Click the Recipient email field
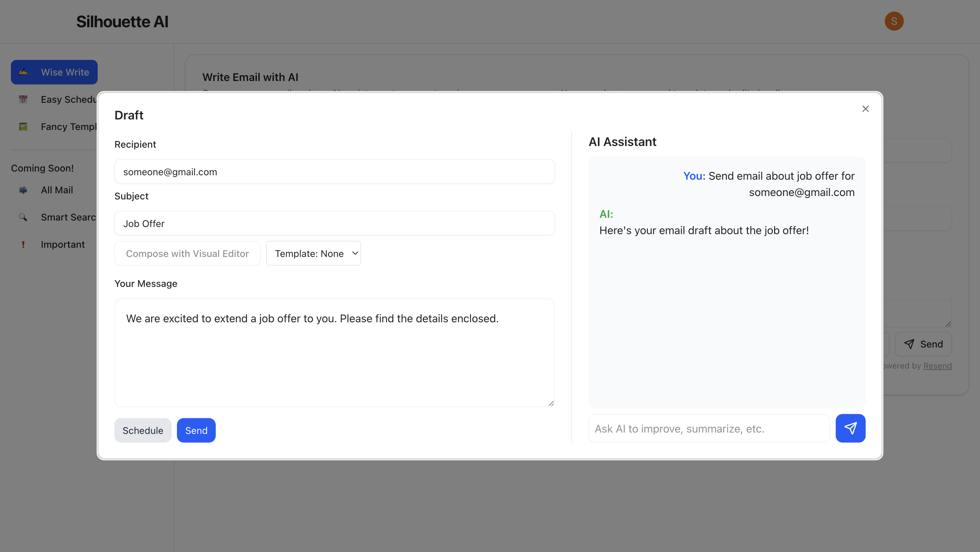The image size is (980, 552). click(334, 172)
